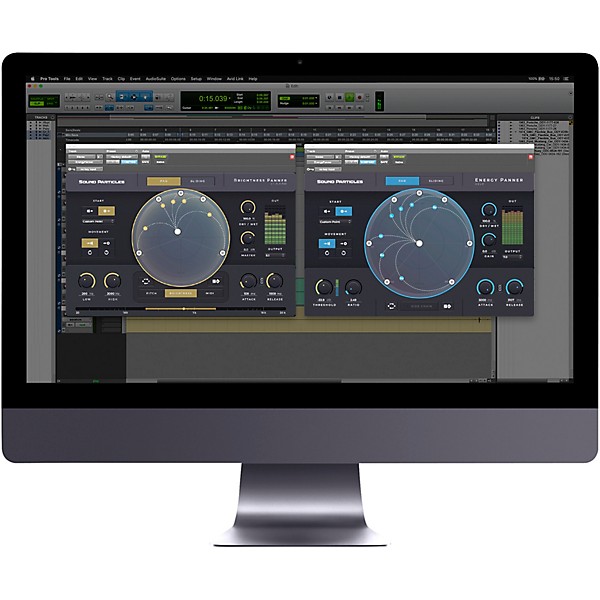
Task: Click frequency range slider handle in Brightness Panner
Action: [x=184, y=308]
